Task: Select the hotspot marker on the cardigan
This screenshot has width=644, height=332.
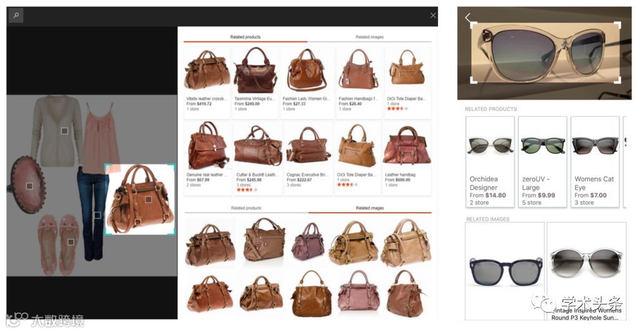Action: pos(64,131)
